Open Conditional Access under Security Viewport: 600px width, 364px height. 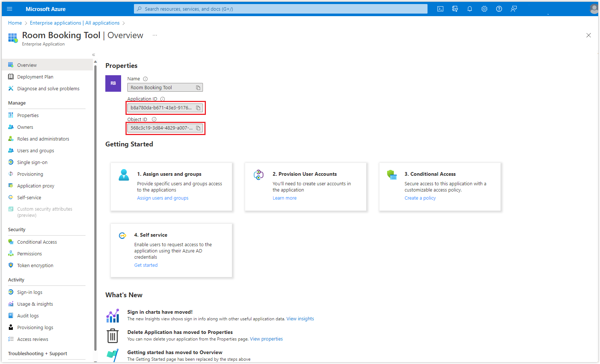click(37, 242)
